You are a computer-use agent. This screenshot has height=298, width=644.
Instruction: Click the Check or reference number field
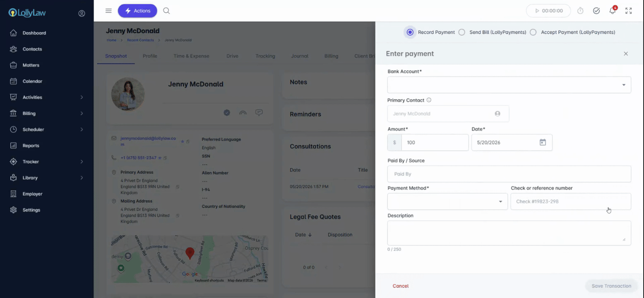(571, 202)
